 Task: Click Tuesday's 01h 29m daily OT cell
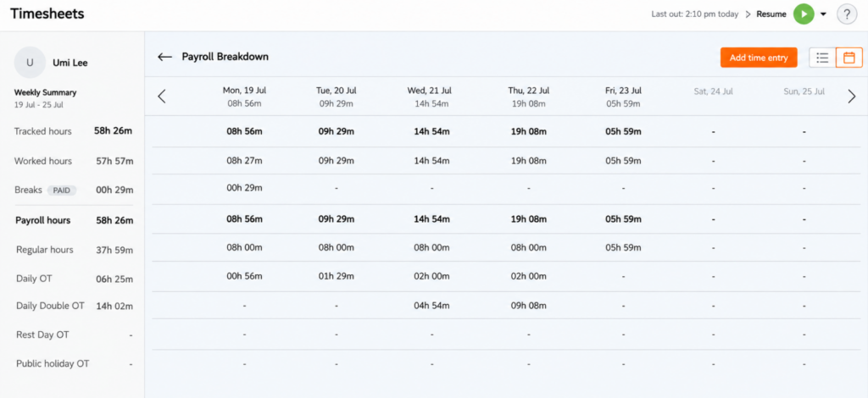click(336, 276)
